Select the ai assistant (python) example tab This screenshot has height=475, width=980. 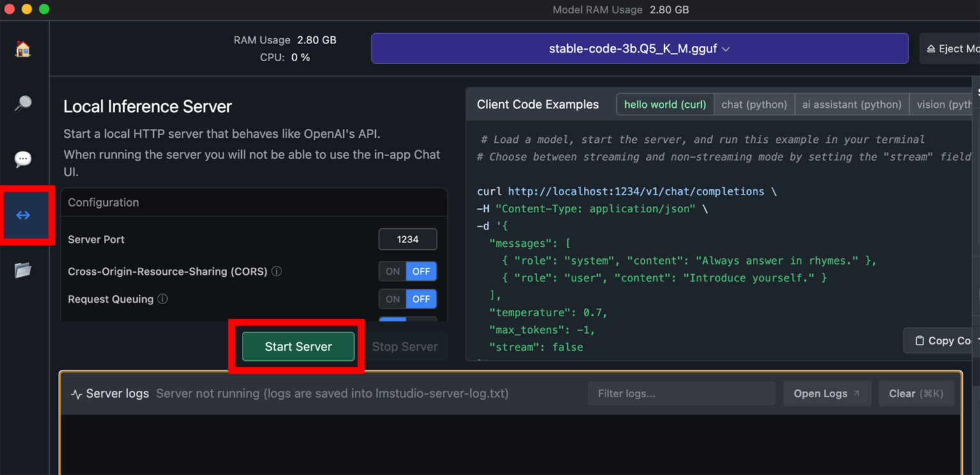pos(851,104)
